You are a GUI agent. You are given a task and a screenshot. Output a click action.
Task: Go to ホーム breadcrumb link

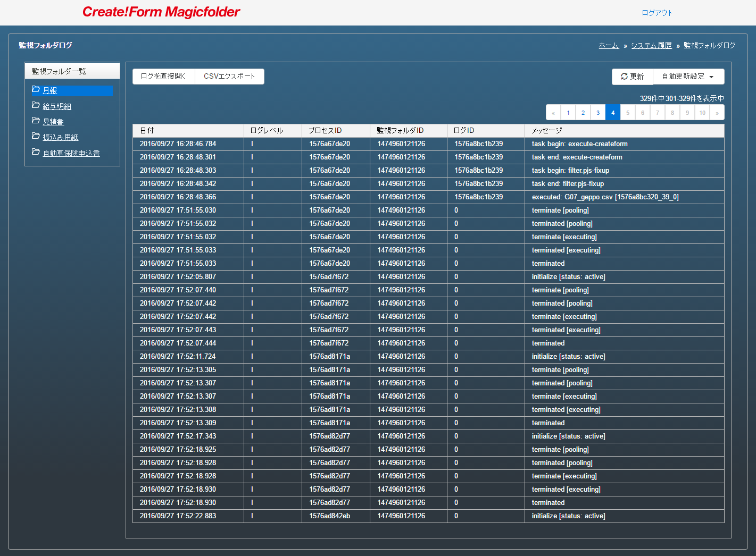tap(609, 45)
